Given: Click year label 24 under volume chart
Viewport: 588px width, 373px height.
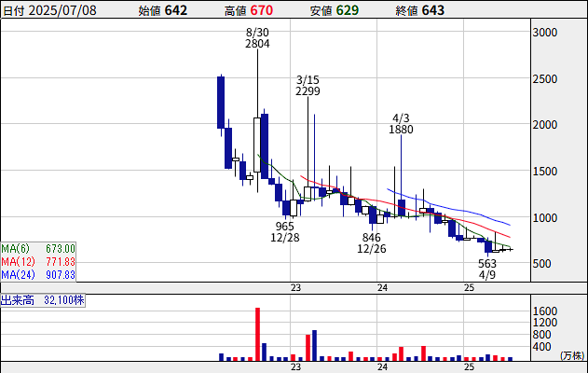Looking at the screenshot, I should coord(382,367).
